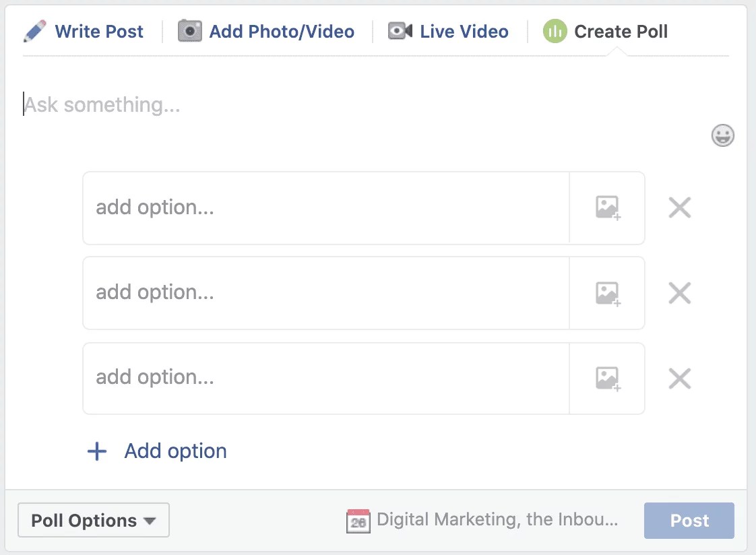Screen dimensions: 756x555
Task: Click the calendar scheduling icon near the page name
Action: 358,520
